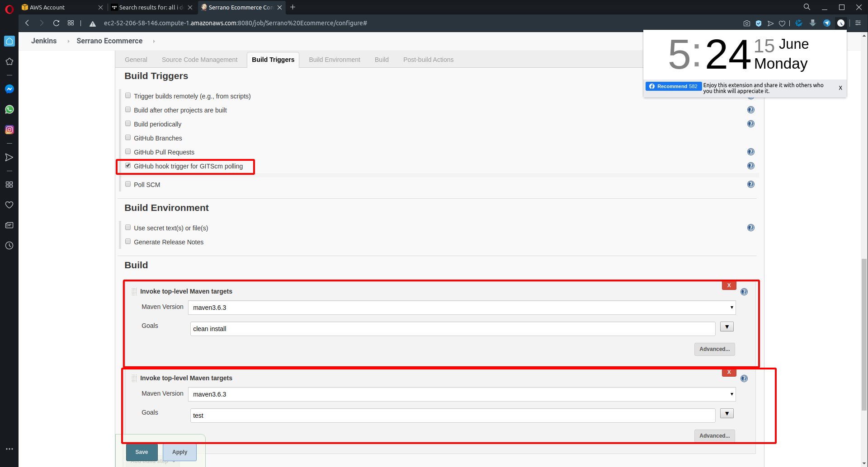Open the news icon in sidebar

9,225
